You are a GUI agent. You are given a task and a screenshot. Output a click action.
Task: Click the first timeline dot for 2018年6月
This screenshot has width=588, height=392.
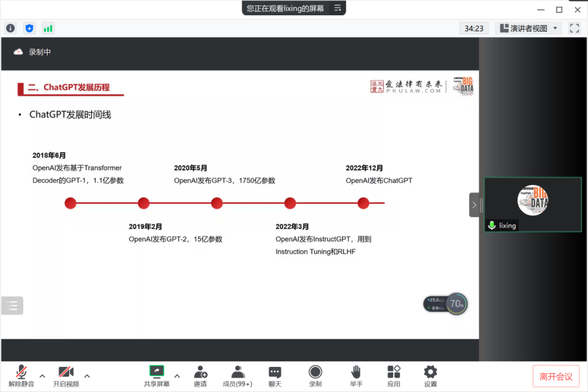(x=70, y=203)
